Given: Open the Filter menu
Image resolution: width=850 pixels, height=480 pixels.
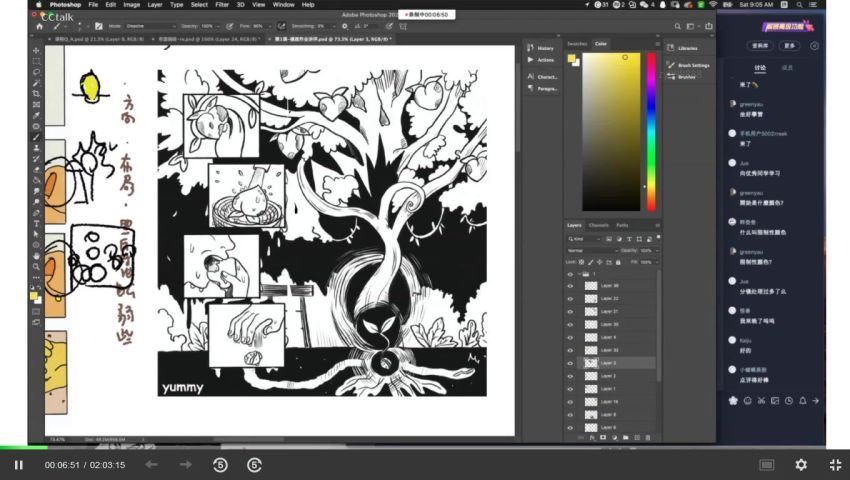Looking at the screenshot, I should [x=222, y=4].
